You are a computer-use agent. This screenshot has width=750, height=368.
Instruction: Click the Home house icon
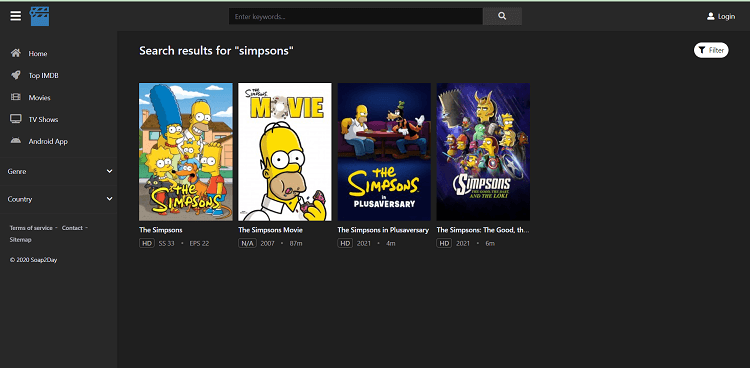[16, 53]
